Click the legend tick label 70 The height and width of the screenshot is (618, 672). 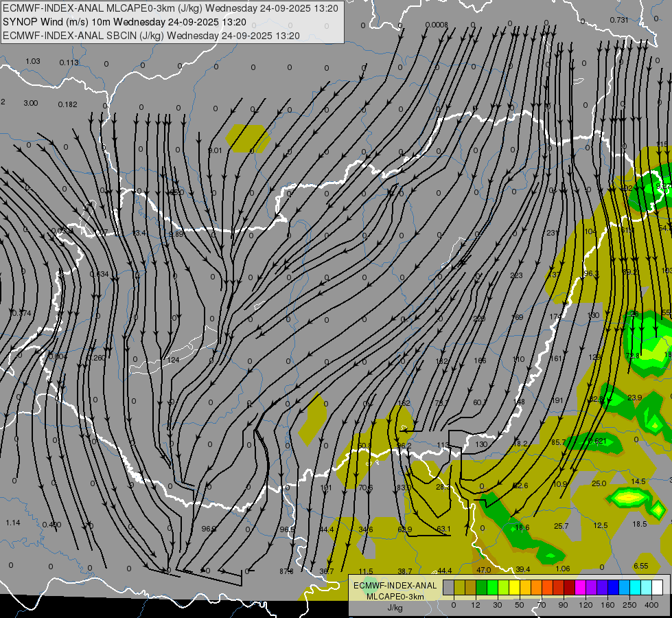point(542,605)
